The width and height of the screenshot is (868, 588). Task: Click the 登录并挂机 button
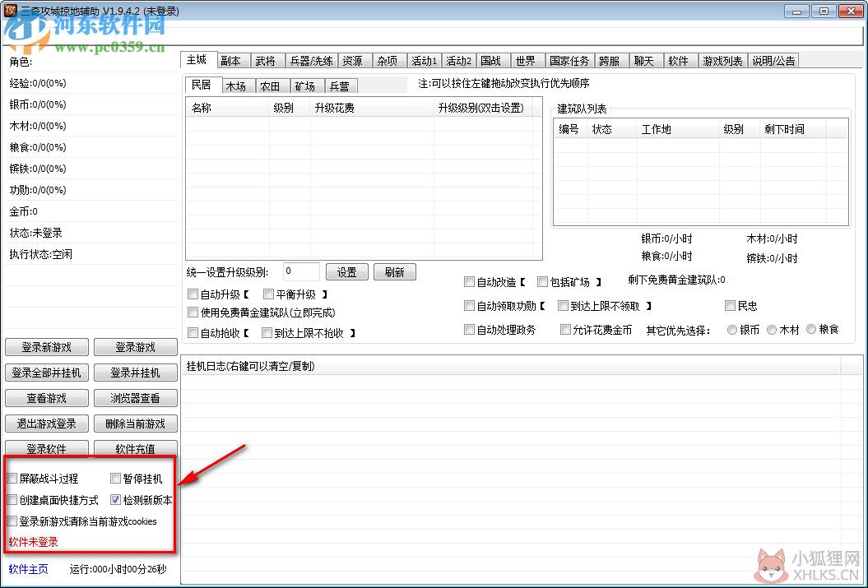[136, 373]
